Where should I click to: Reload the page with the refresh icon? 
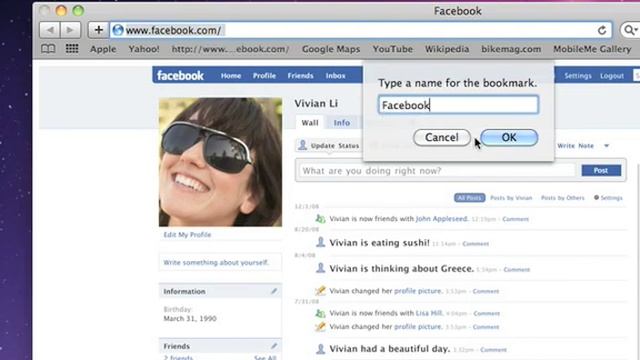(x=602, y=30)
